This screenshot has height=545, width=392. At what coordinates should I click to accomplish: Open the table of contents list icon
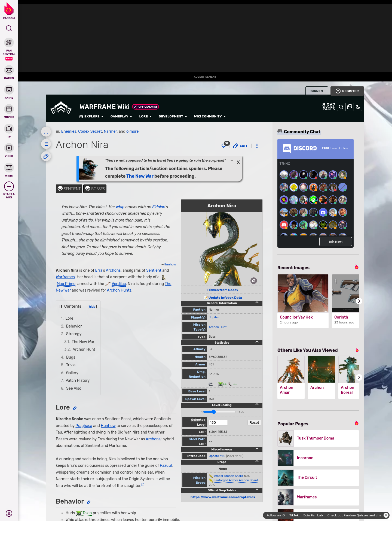(46, 144)
